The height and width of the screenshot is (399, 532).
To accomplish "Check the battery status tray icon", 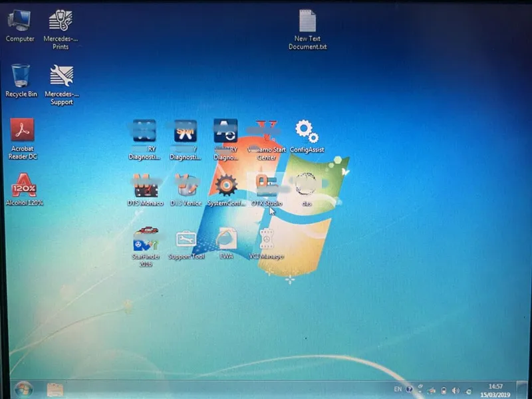I will coord(444,391).
